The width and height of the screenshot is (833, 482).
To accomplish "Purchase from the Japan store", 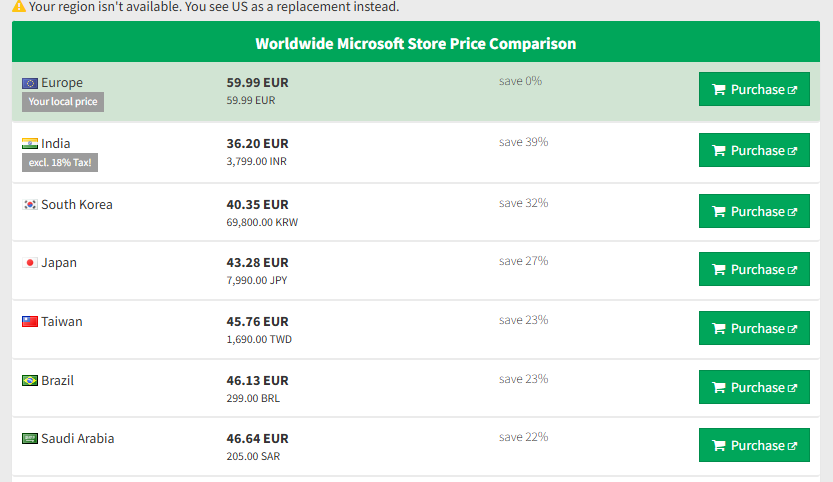I will click(x=754, y=270).
